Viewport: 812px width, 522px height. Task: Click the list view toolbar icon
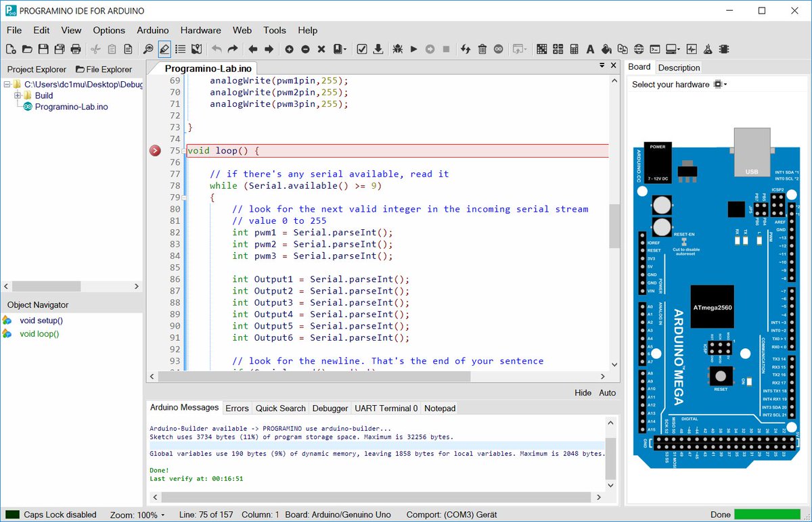180,49
